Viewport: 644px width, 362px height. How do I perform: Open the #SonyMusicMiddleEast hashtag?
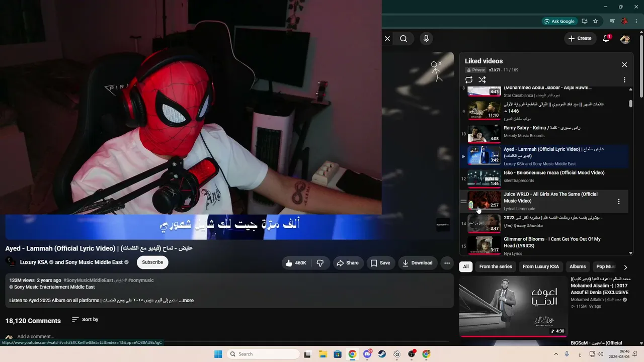tap(88, 280)
